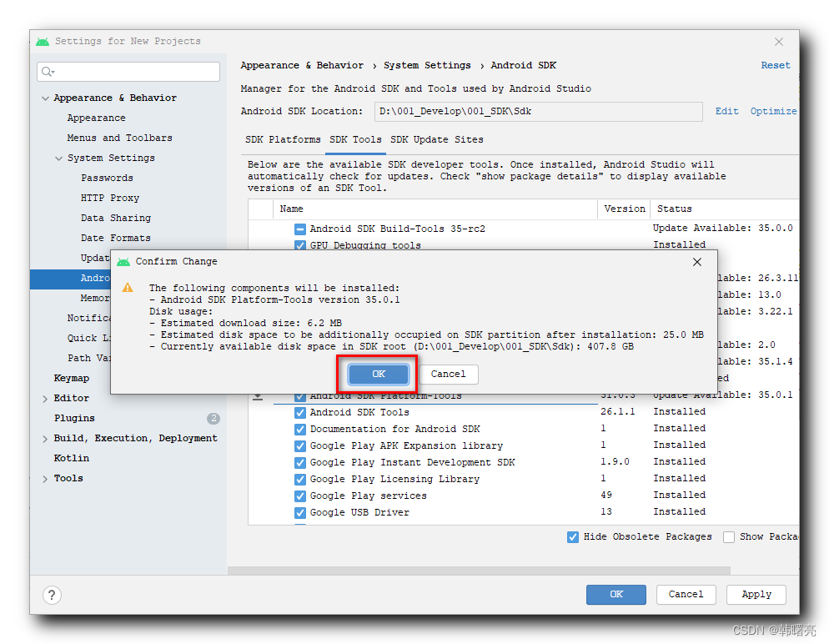Select Google USB Driver row text
Viewport: 829px width, 644px height.
pos(359,513)
